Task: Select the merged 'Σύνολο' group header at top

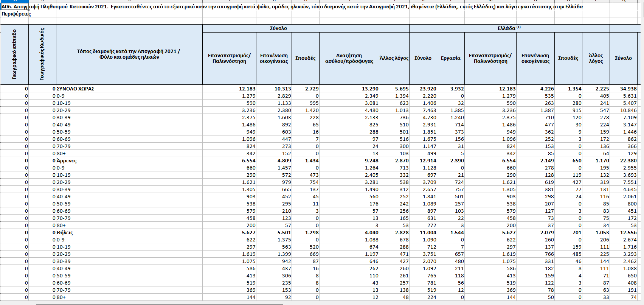Action: pos(306,28)
